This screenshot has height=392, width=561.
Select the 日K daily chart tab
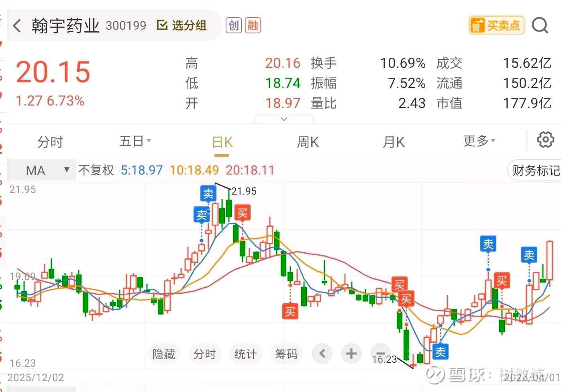pos(222,142)
